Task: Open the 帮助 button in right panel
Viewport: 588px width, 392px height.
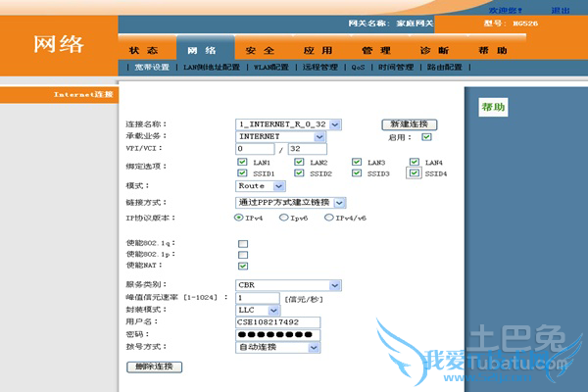Action: [493, 107]
